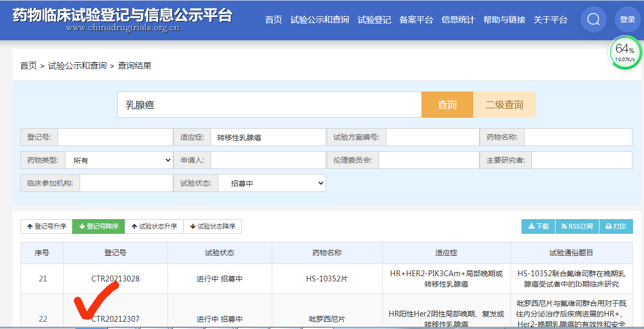Subscribe via the RSS订阅 button
The height and width of the screenshot is (329, 644).
577,226
